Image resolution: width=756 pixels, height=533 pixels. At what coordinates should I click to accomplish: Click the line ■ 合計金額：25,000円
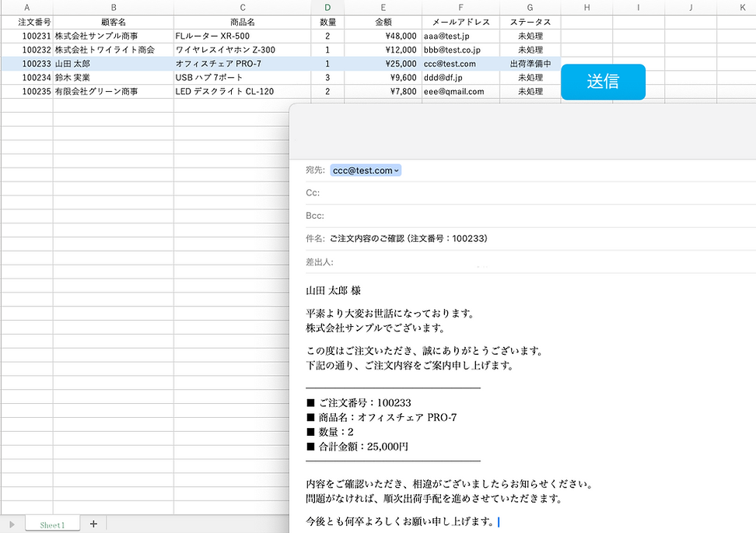point(357,447)
